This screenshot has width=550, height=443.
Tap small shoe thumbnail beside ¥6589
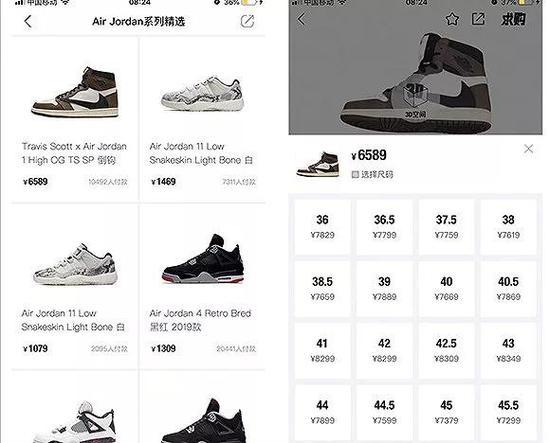click(x=318, y=164)
